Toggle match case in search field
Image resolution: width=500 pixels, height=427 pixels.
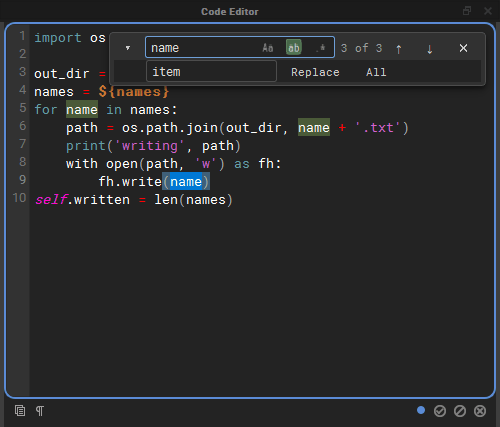pos(268,48)
